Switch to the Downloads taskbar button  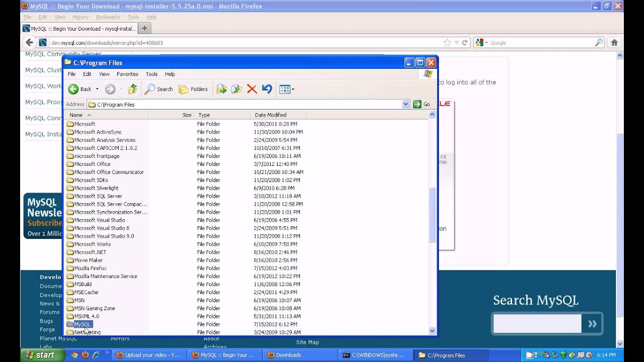click(299, 355)
